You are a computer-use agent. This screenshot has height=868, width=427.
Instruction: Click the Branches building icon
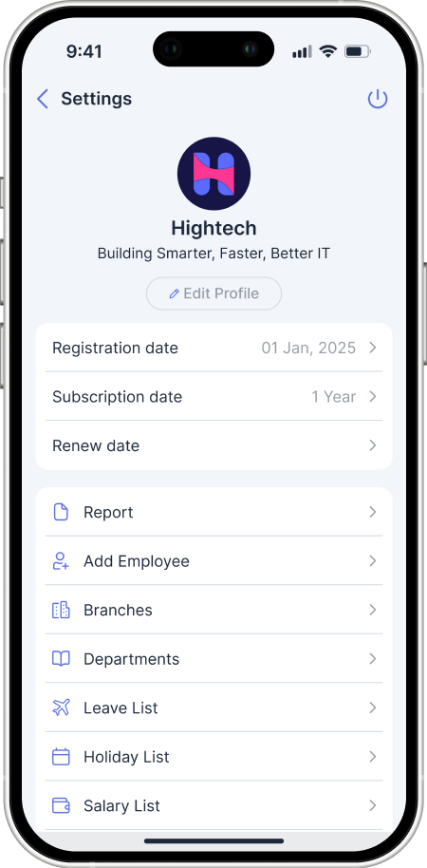[61, 610]
